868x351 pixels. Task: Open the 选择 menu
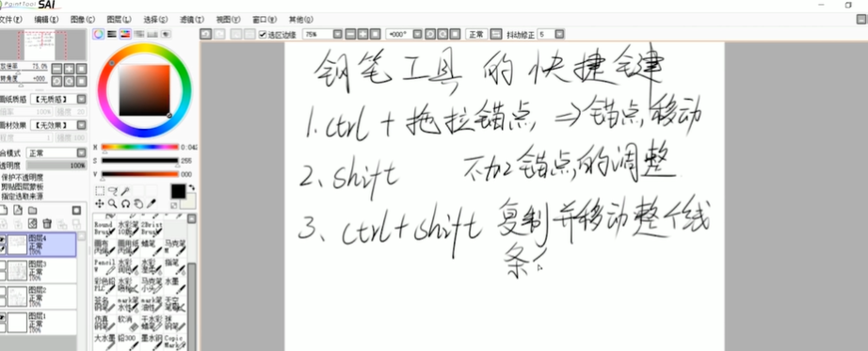pyautogui.click(x=155, y=20)
